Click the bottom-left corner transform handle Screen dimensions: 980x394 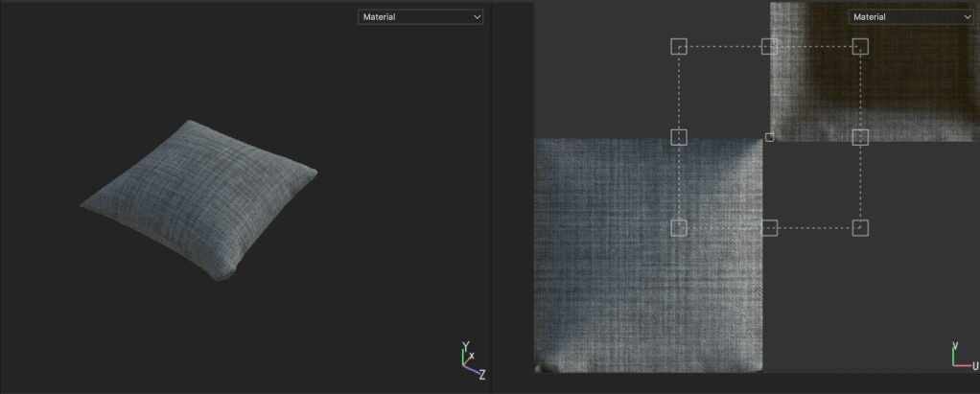(679, 227)
